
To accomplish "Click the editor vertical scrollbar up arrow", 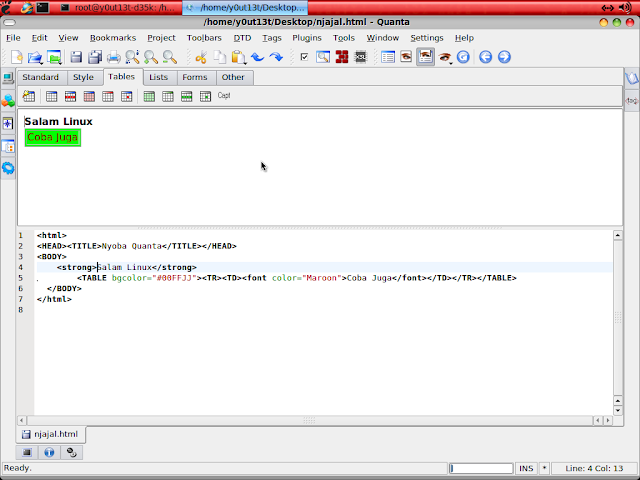I will (618, 236).
